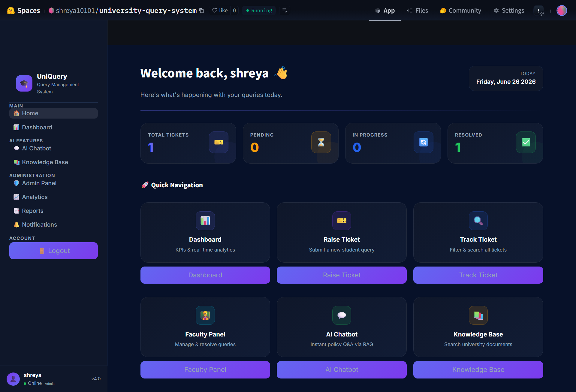
Task: Click the 'Submit a new student query' text
Action: click(x=342, y=250)
